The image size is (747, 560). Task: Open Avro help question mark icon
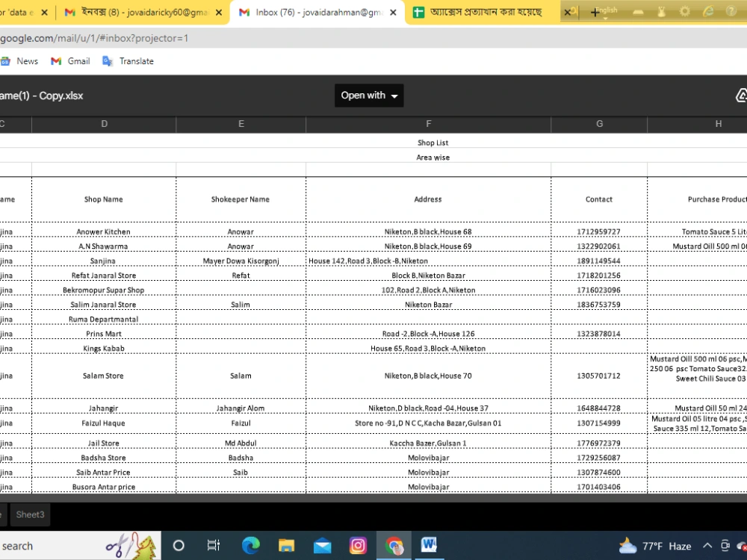(x=731, y=11)
